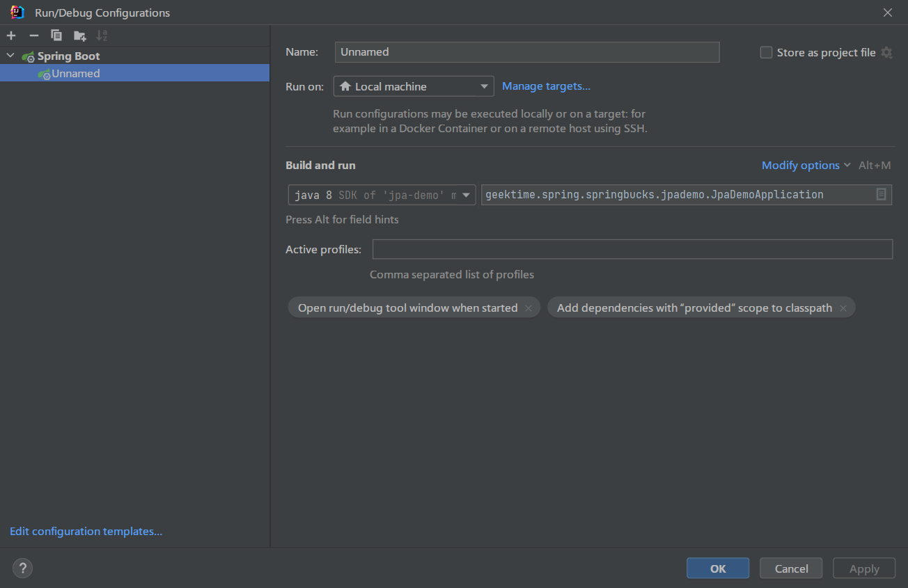This screenshot has height=588, width=908.
Task: Remove 'Open run/debug tool window' option chip
Action: pos(529,308)
